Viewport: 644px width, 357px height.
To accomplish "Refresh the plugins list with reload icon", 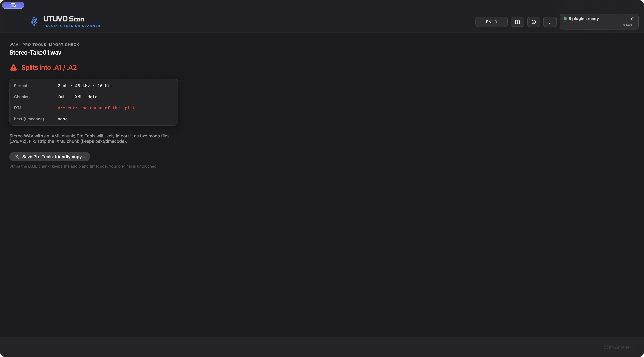I will pyautogui.click(x=632, y=19).
